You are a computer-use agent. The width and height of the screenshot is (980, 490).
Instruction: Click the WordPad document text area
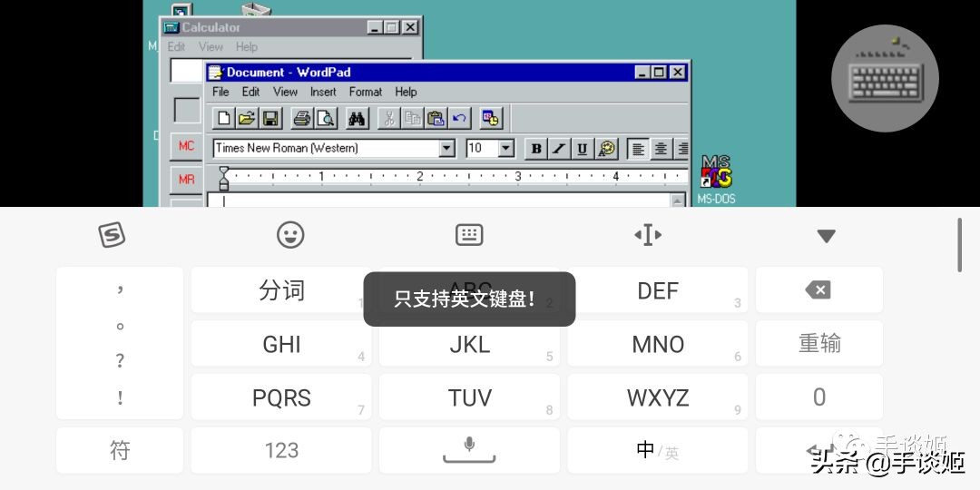tap(439, 200)
